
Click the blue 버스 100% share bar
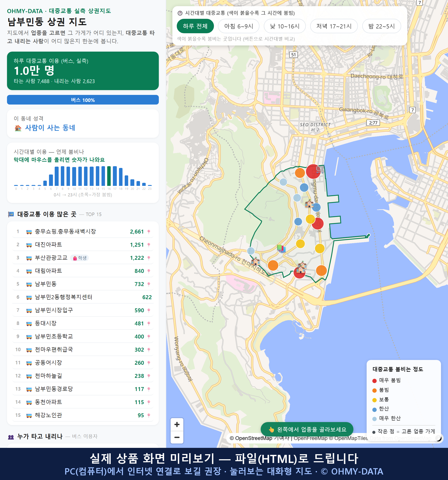pyautogui.click(x=83, y=100)
